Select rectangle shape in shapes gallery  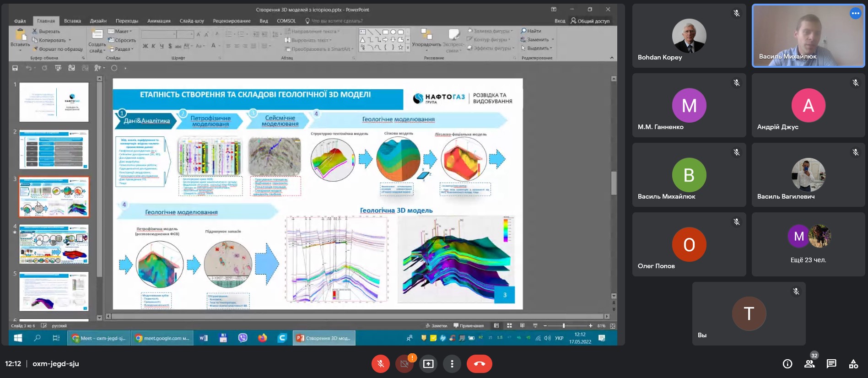385,32
